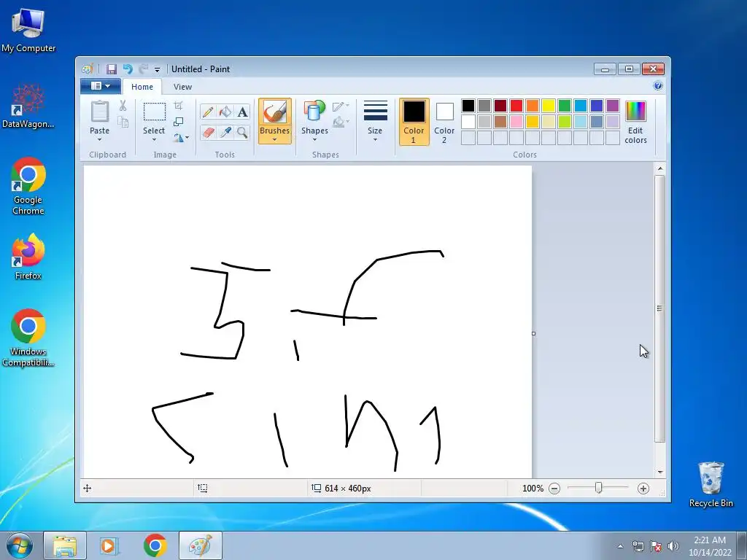This screenshot has width=747, height=560.
Task: Click the network tray icon
Action: click(638, 546)
